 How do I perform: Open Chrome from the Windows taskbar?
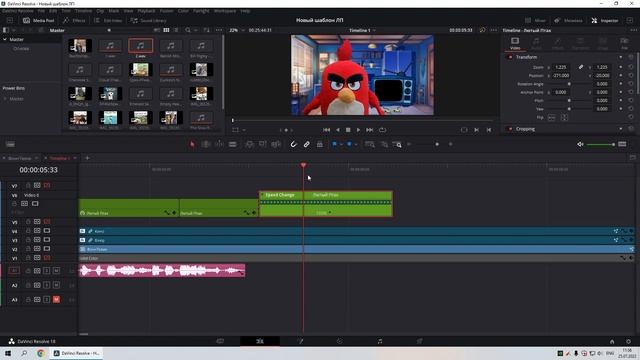(40, 353)
